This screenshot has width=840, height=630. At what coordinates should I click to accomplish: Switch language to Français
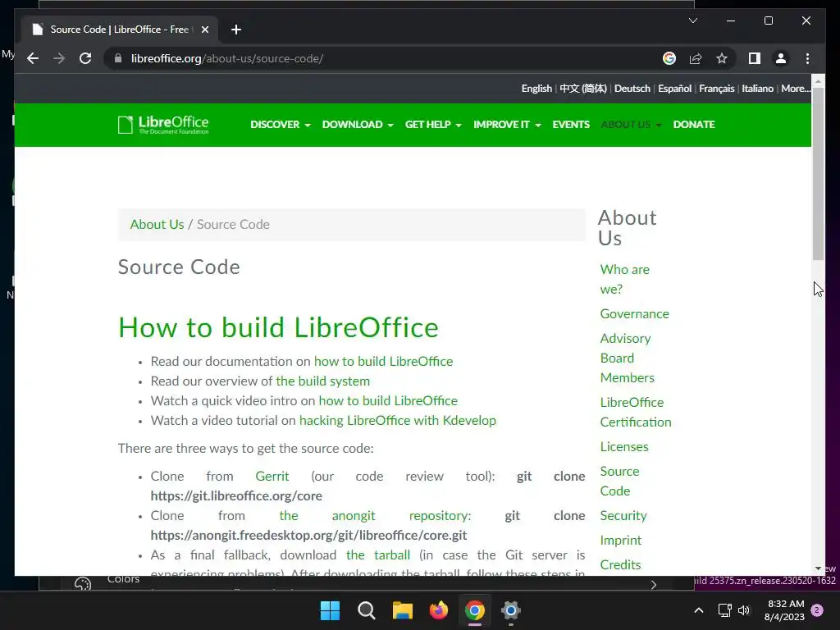[716, 89]
